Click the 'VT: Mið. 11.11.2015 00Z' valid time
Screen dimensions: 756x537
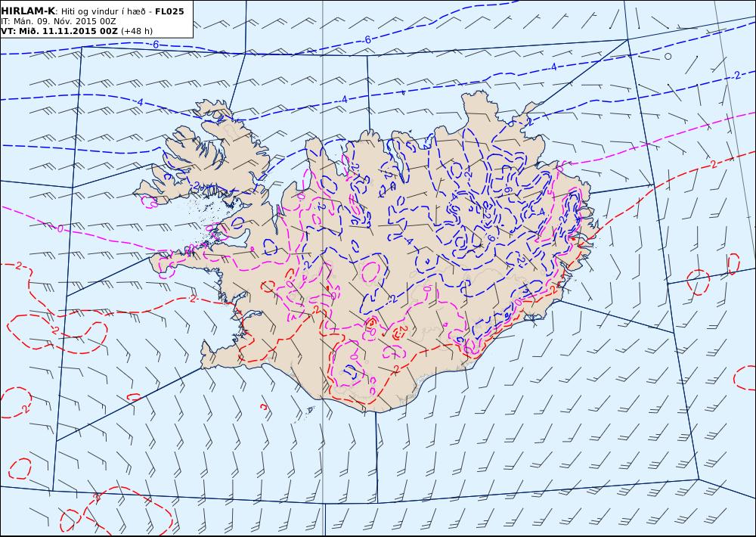(59, 31)
